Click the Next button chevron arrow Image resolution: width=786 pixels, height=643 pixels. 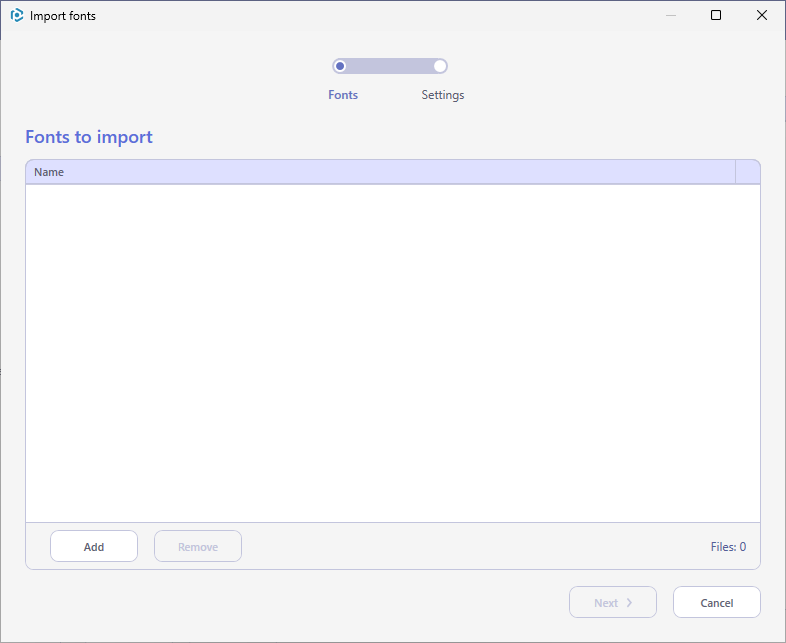click(629, 602)
